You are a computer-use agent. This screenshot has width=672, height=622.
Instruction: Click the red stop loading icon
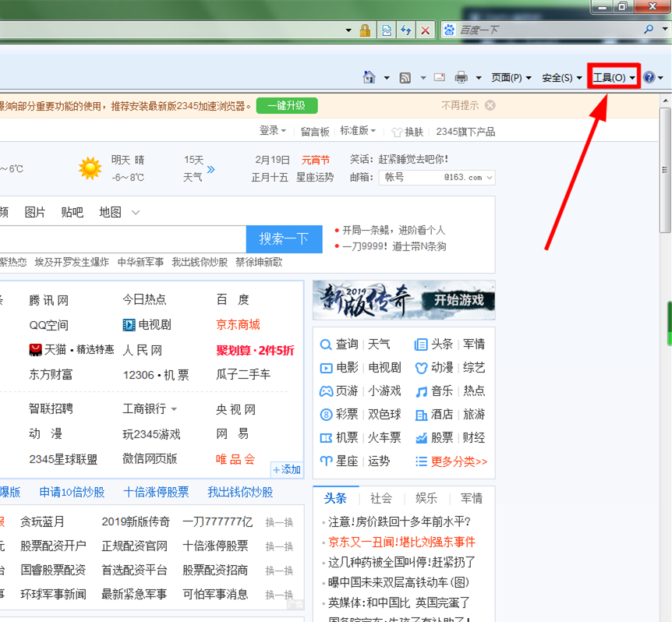click(x=425, y=30)
